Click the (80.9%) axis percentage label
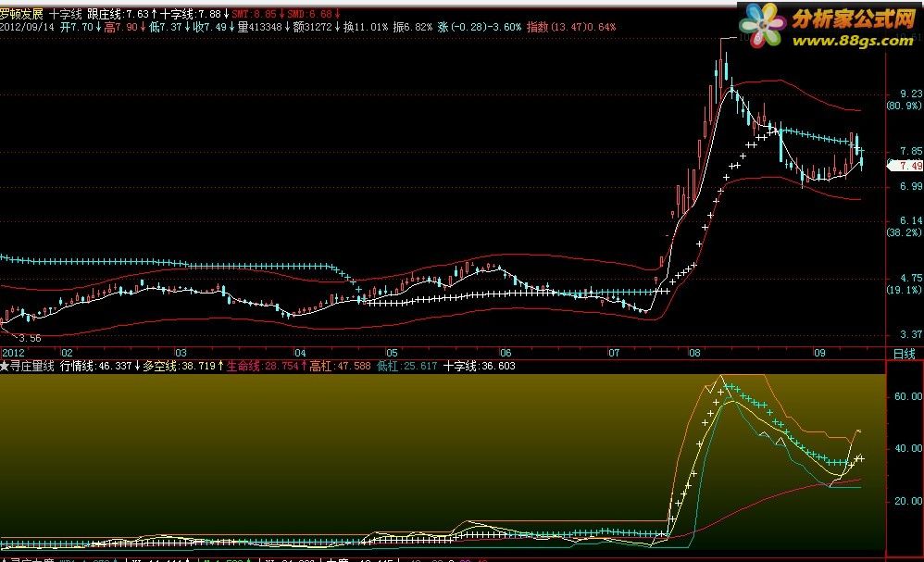Image resolution: width=924 pixels, height=562 pixels. pos(904,106)
